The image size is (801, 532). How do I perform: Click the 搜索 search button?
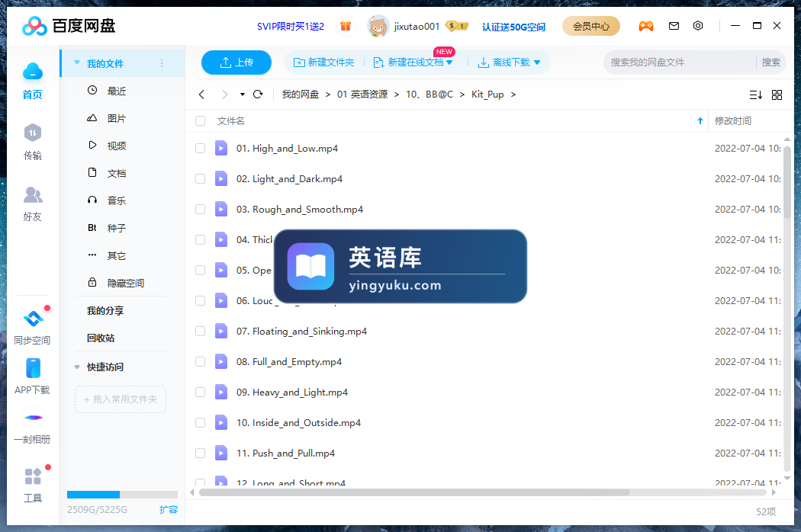point(770,62)
